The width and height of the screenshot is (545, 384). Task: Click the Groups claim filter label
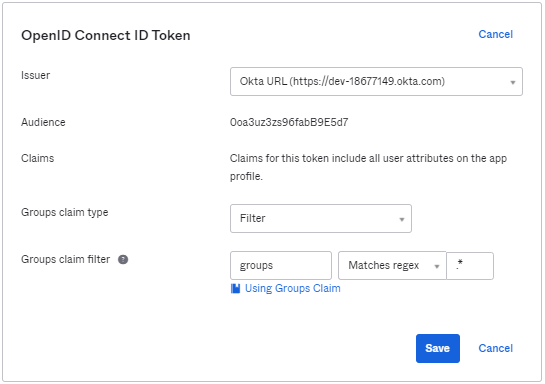coord(65,259)
